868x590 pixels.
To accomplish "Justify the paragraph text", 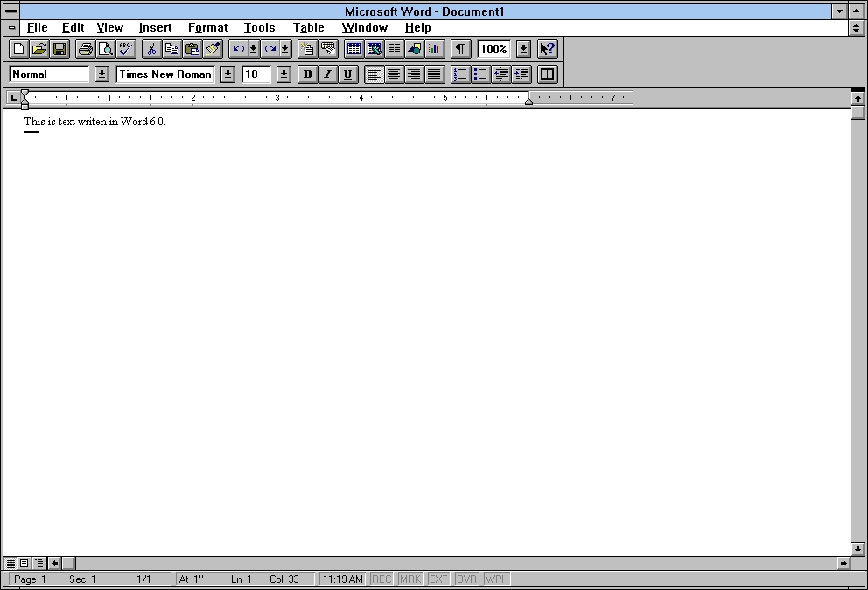I will coord(435,74).
